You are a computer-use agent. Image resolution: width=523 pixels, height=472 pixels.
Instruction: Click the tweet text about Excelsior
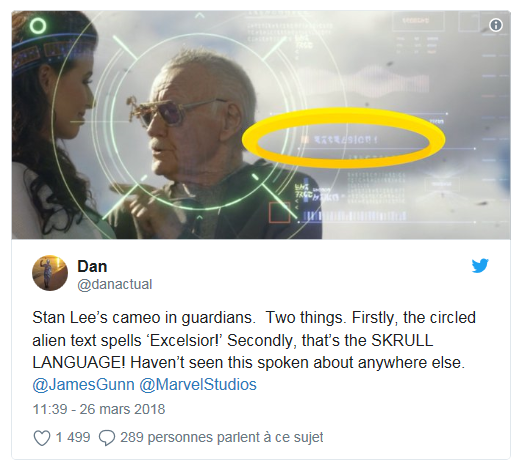[253, 340]
